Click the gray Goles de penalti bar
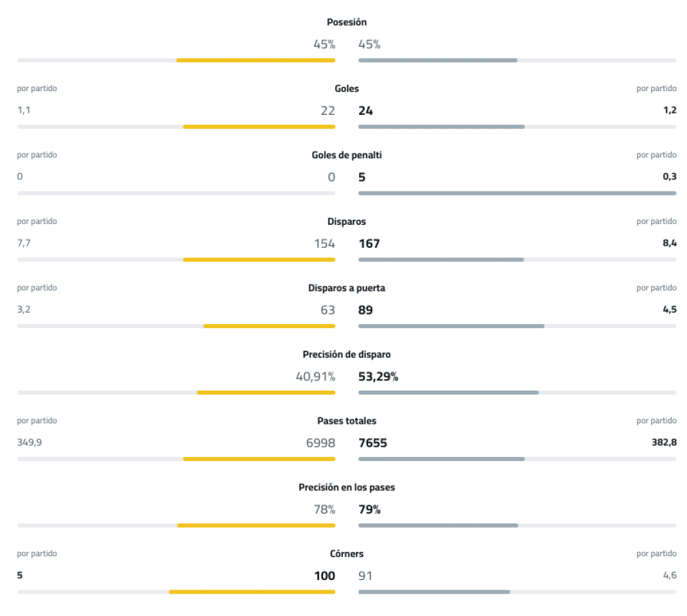The image size is (687, 616). point(517,194)
